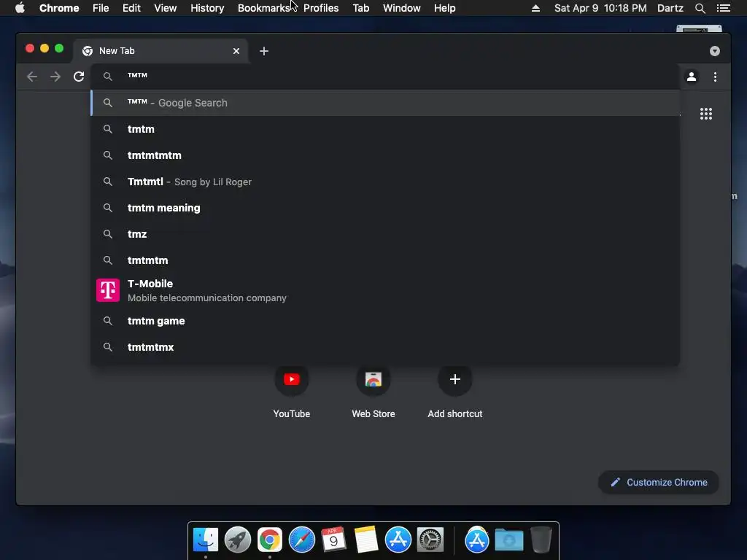The height and width of the screenshot is (560, 747).
Task: Open the Google apps grid
Action: point(706,114)
